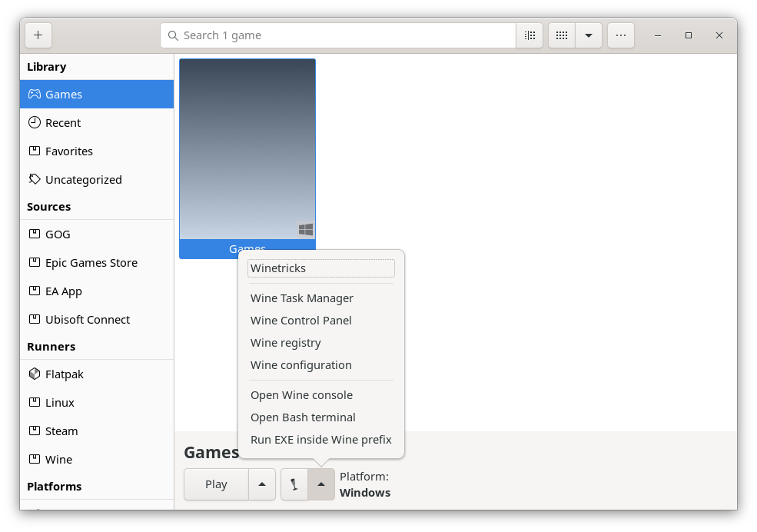Screen dimensions: 757x532
Task: Open Recent in the sidebar
Action: [x=97, y=122]
